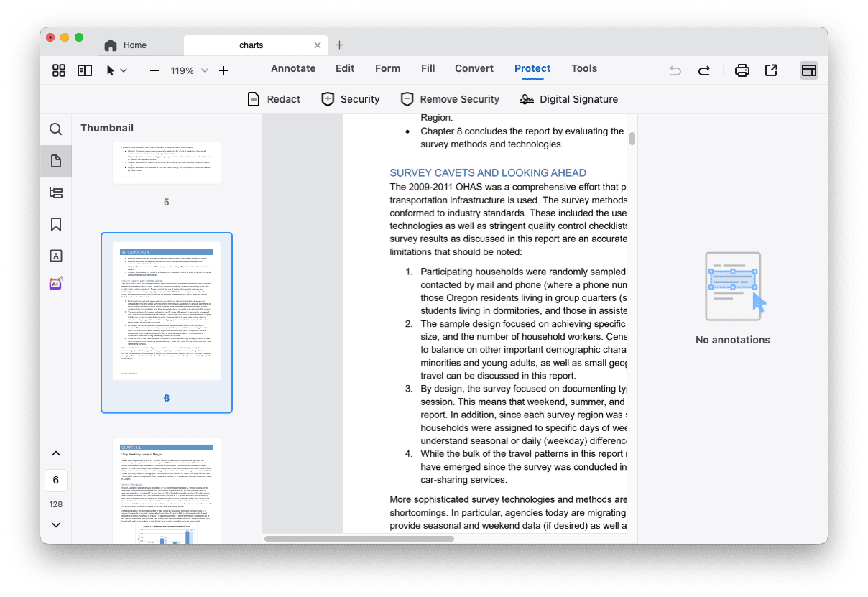The image size is (868, 597).
Task: Click the Undo button
Action: [x=674, y=70]
